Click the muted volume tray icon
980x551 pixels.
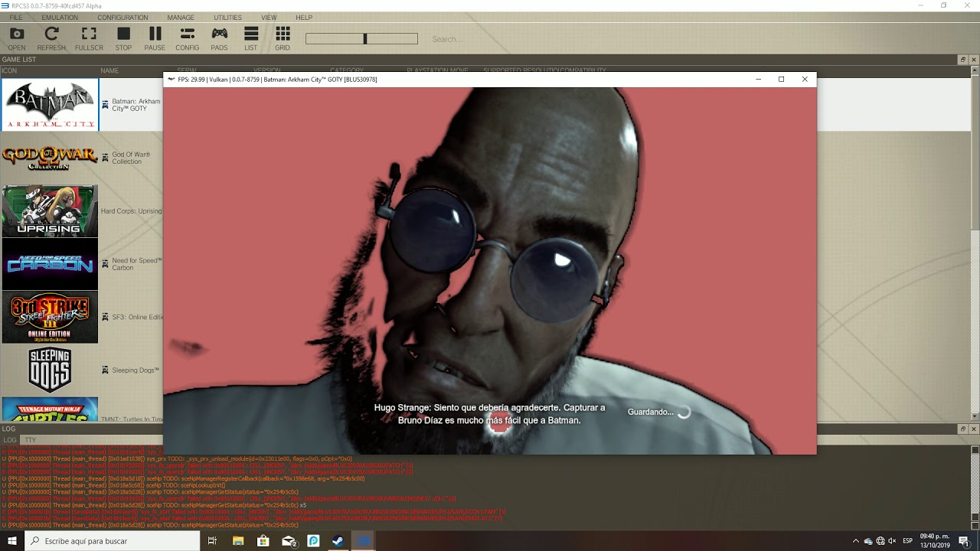(892, 541)
